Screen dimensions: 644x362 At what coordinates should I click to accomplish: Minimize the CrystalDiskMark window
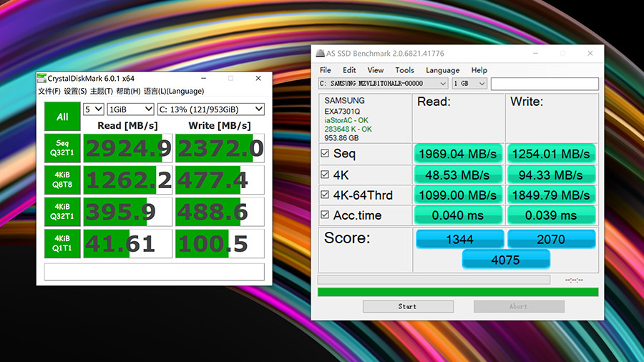coord(204,78)
